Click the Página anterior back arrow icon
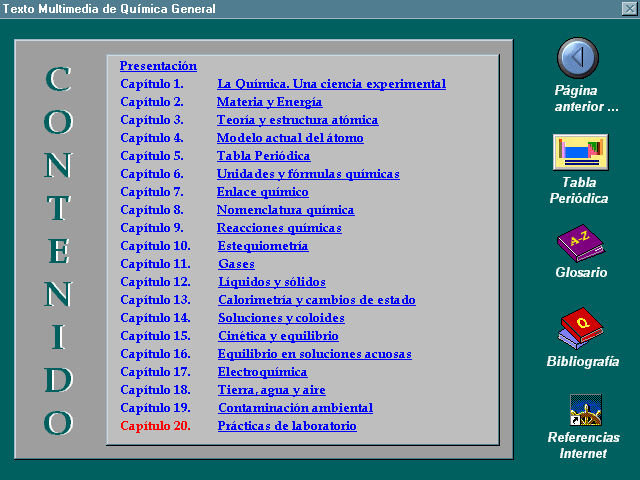Screen dimensions: 640x480 tap(578, 58)
